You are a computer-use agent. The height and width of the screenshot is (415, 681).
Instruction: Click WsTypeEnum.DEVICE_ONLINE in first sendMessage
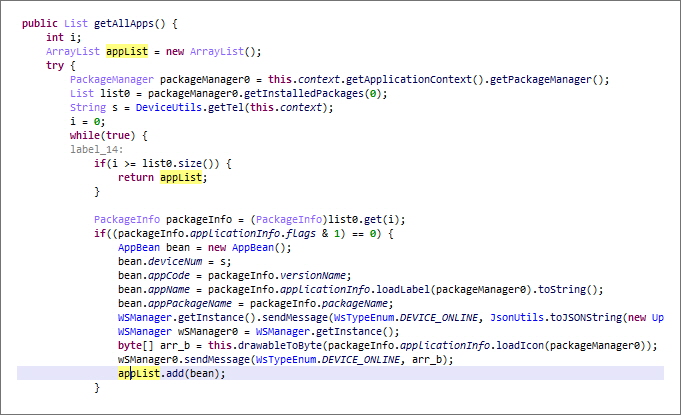tap(406, 317)
